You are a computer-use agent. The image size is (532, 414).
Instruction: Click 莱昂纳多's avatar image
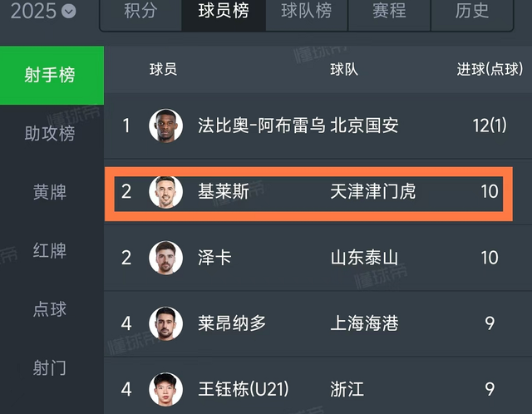166,323
